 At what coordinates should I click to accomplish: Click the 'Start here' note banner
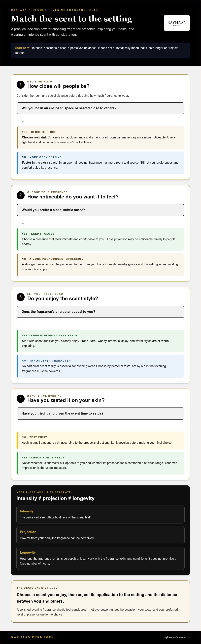click(x=100, y=50)
